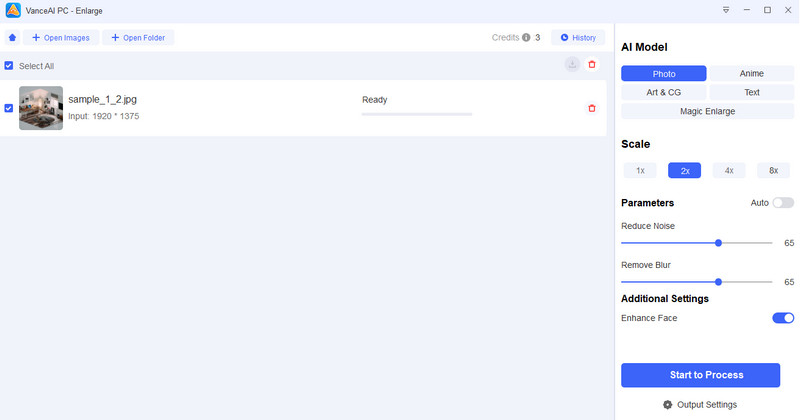Image resolution: width=800 pixels, height=420 pixels.
Task: Turn off the Enhance Face switch
Action: pos(783,318)
